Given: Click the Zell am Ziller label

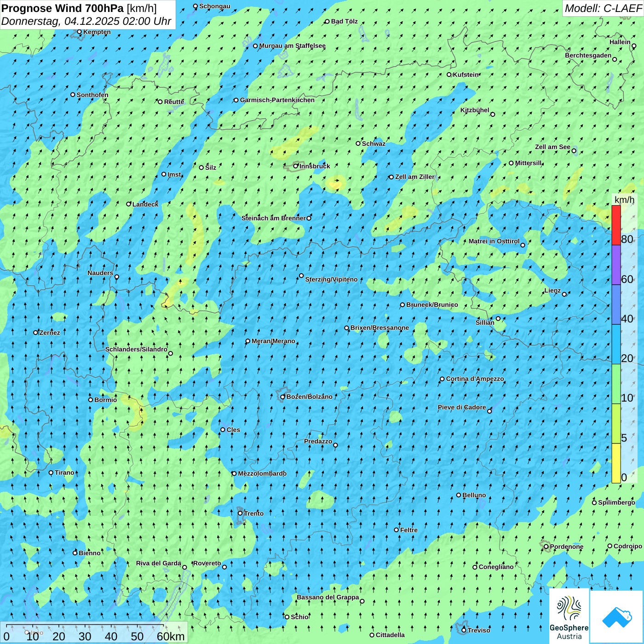Looking at the screenshot, I should click(x=414, y=177).
